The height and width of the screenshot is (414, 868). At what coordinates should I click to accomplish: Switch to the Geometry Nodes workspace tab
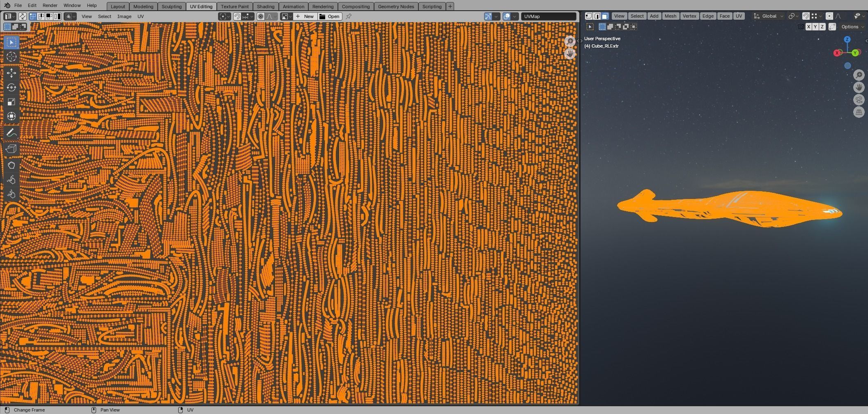click(396, 7)
